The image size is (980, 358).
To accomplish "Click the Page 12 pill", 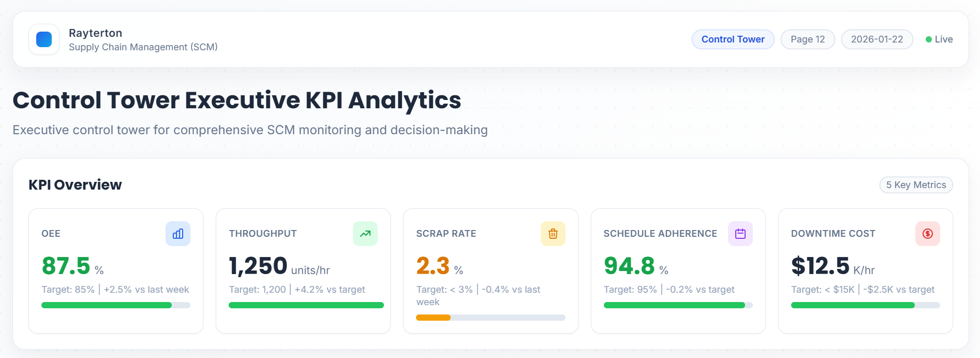I will [x=808, y=39].
